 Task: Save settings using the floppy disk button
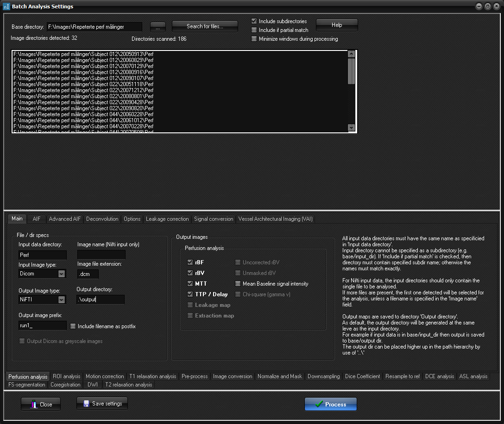102,404
